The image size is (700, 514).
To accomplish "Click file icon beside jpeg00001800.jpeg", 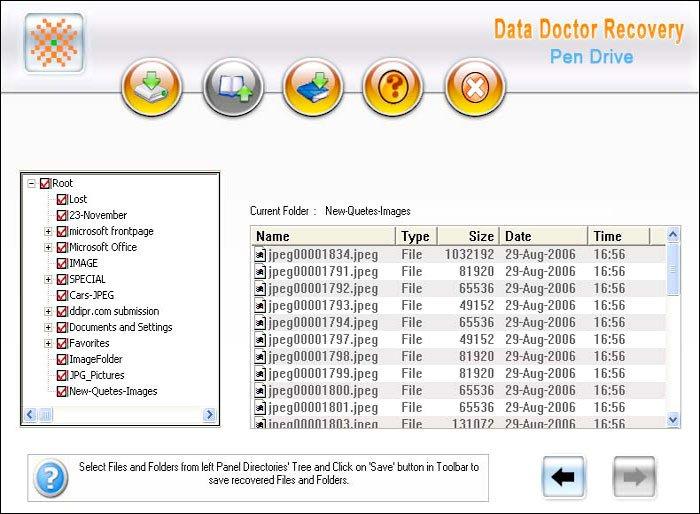I will click(x=260, y=390).
